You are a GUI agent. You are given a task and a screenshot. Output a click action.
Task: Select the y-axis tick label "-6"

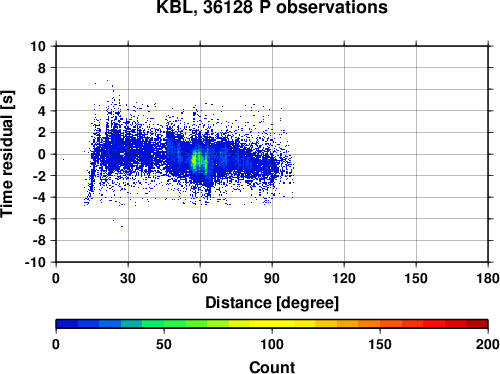tap(39, 219)
